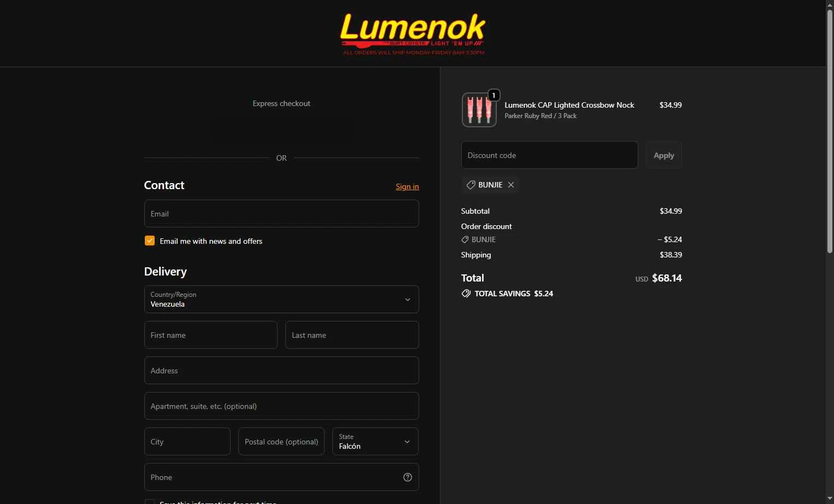This screenshot has height=504, width=834.
Task: Uncheck Email me with news and offers
Action: 149,241
